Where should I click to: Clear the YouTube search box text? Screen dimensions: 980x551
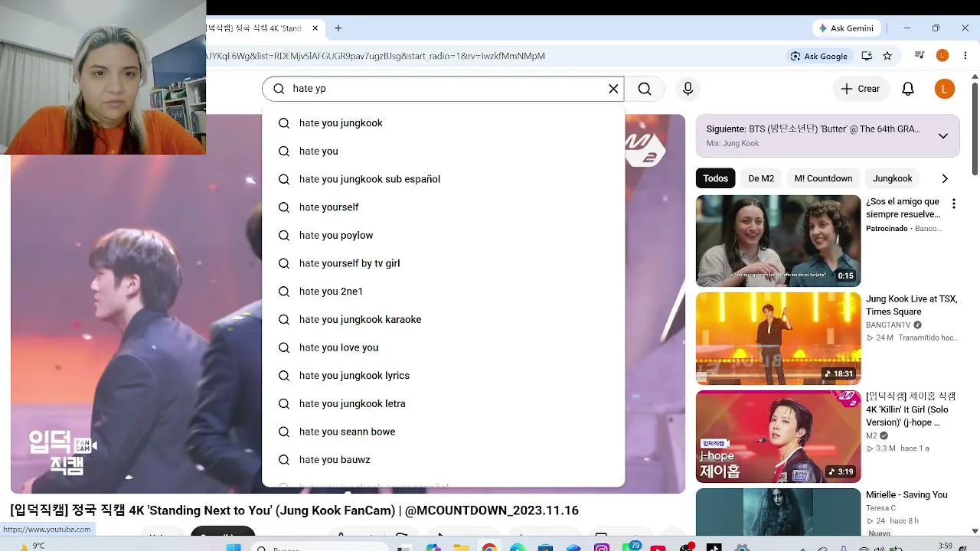pyautogui.click(x=613, y=89)
